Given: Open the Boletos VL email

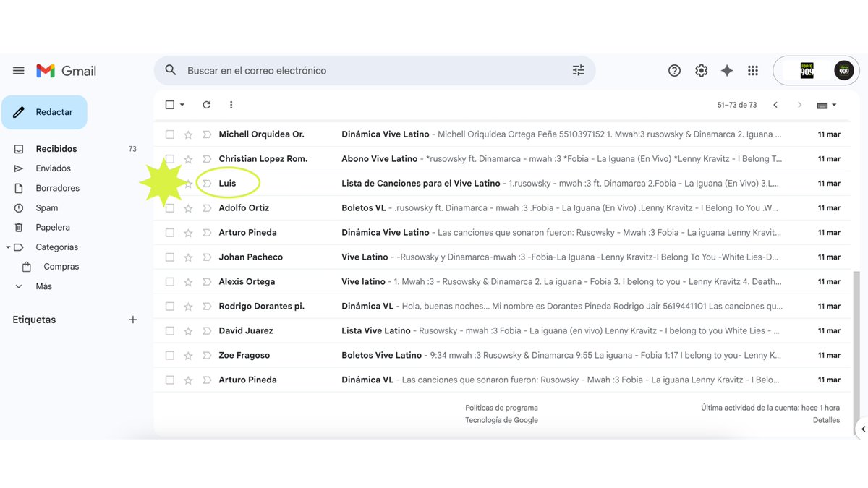Looking at the screenshot, I should 502,208.
